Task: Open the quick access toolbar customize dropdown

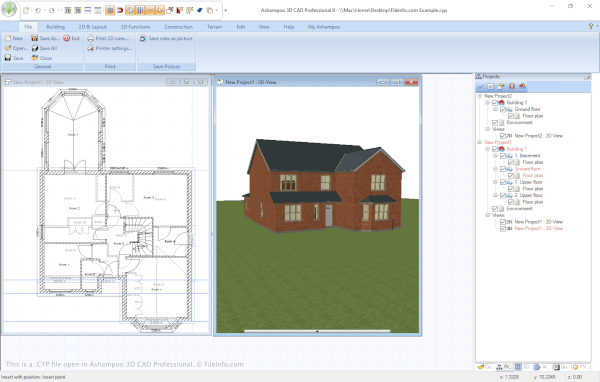Action: pos(225,10)
